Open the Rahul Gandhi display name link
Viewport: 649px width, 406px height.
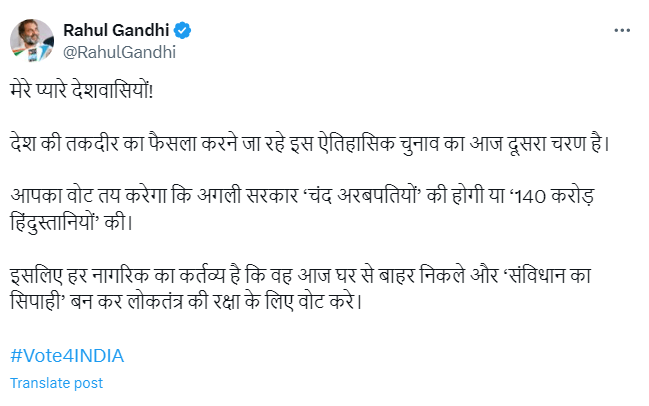tap(118, 30)
